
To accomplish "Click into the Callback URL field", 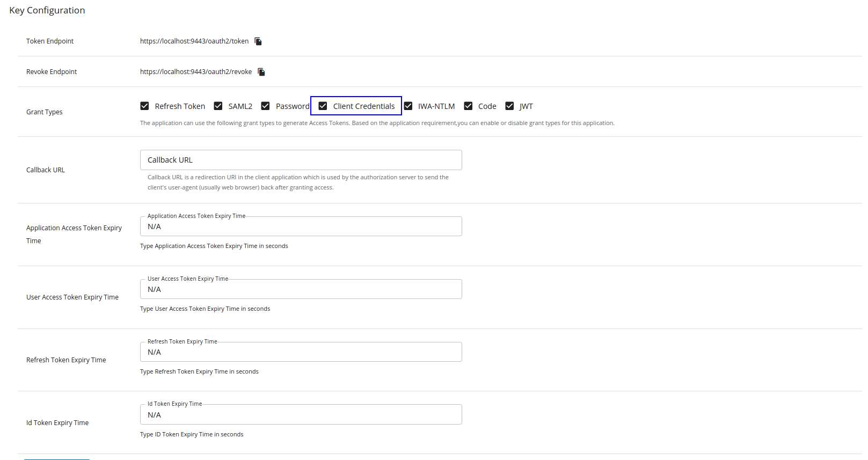I will (x=301, y=160).
